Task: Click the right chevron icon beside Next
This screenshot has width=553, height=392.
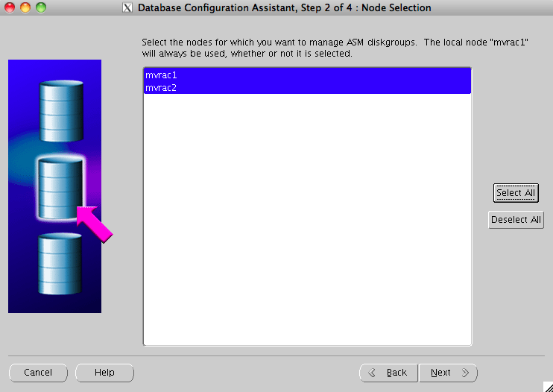Action: coord(465,373)
